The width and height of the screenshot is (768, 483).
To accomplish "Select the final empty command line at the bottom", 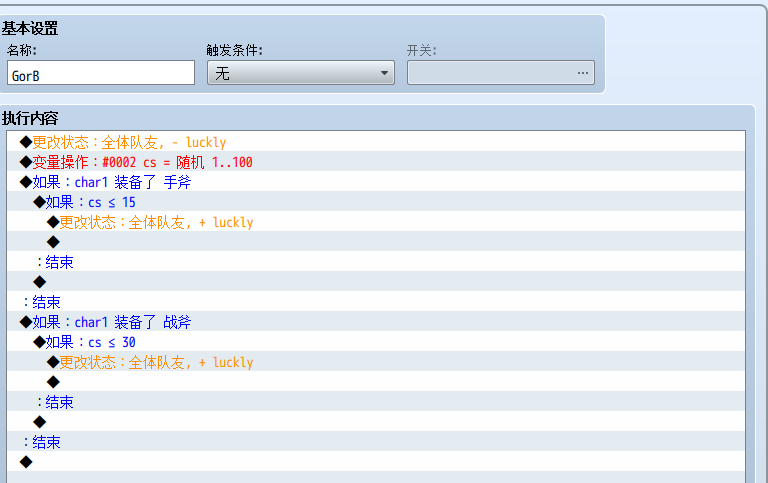I will coord(376,462).
